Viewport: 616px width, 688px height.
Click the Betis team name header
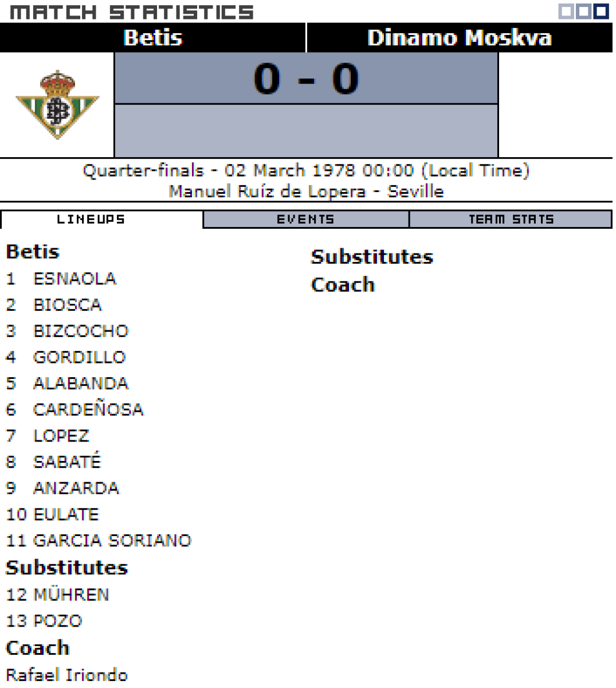(x=153, y=38)
